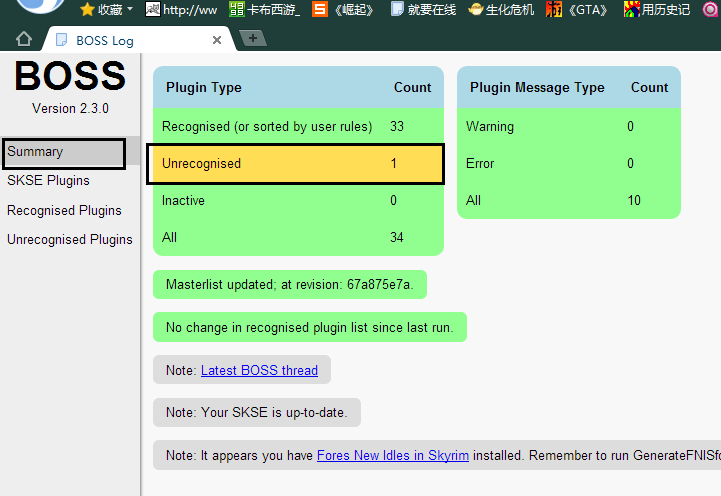Image resolution: width=721 pixels, height=496 pixels.
Task: Go to browser home page icon
Action: pyautogui.click(x=23, y=40)
